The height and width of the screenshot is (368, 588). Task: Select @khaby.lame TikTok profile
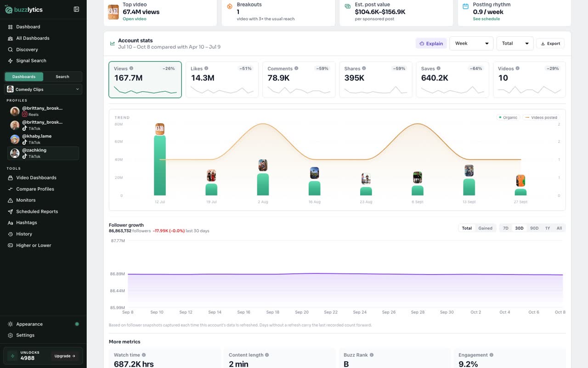pyautogui.click(x=43, y=139)
